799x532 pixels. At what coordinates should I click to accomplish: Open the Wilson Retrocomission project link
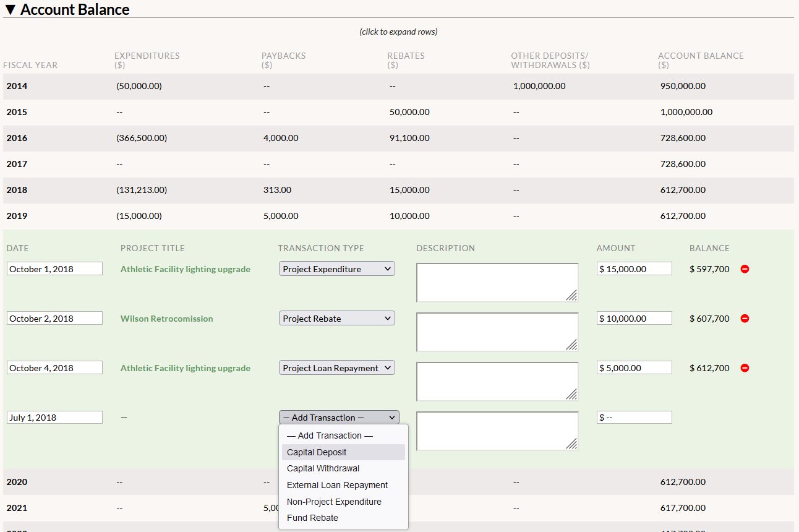pos(166,319)
